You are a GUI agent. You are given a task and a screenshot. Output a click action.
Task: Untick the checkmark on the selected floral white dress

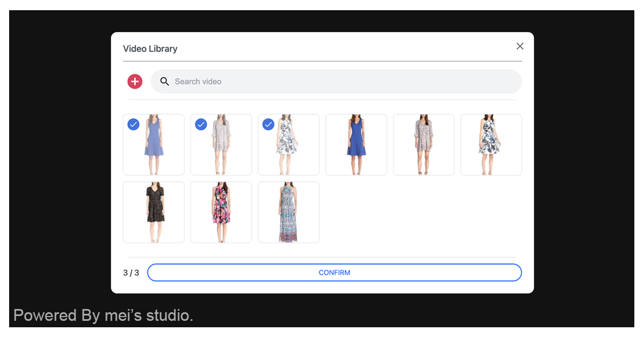point(268,124)
